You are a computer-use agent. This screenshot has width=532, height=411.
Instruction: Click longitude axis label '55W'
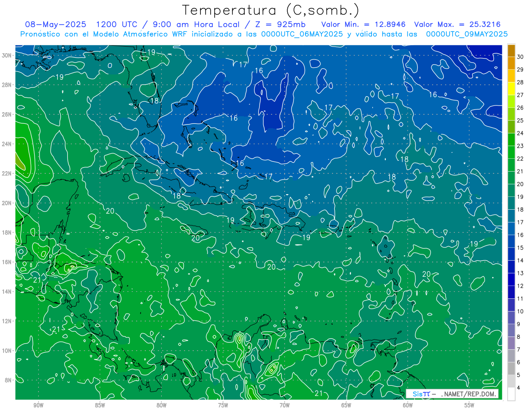point(469,405)
